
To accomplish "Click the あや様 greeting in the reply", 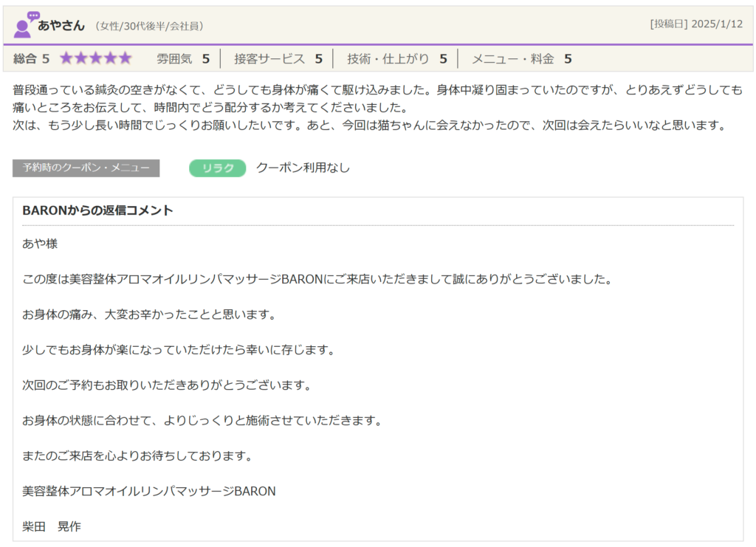I will coord(40,244).
